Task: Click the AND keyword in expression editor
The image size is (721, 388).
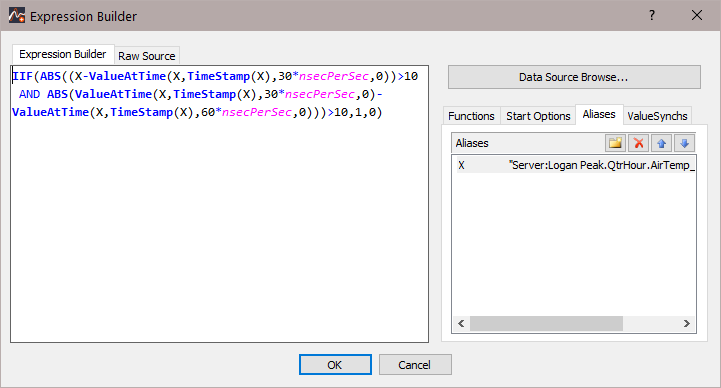Action: click(29, 94)
